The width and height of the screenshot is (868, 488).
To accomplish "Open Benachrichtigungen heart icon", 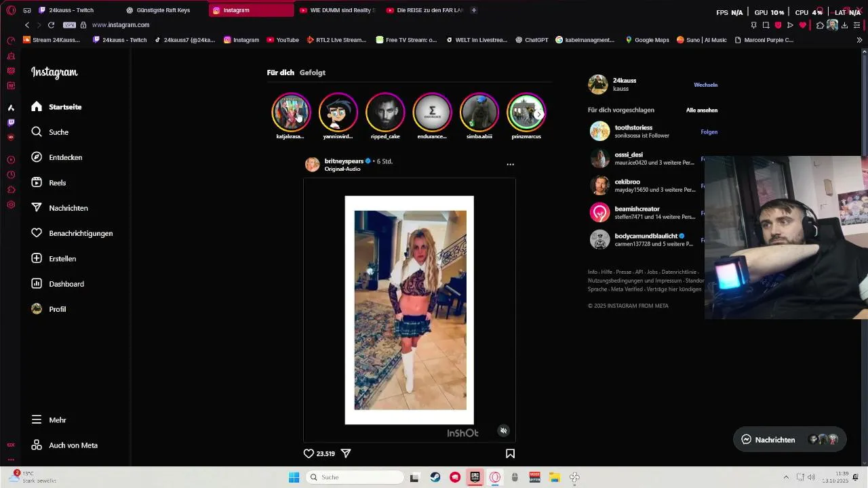I will point(37,233).
